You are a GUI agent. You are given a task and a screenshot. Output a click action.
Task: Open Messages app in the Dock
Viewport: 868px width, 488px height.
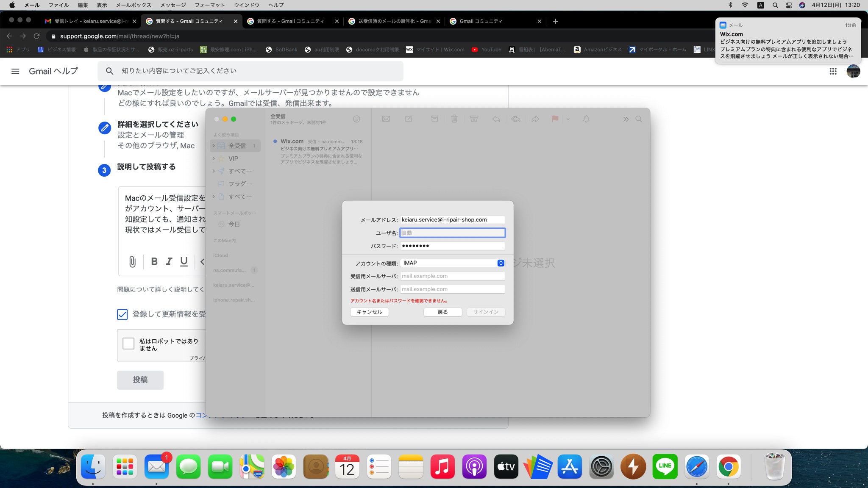tap(189, 466)
